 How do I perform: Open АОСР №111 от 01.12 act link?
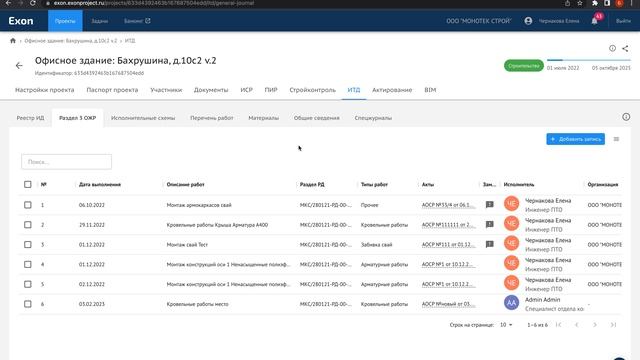[448, 244]
